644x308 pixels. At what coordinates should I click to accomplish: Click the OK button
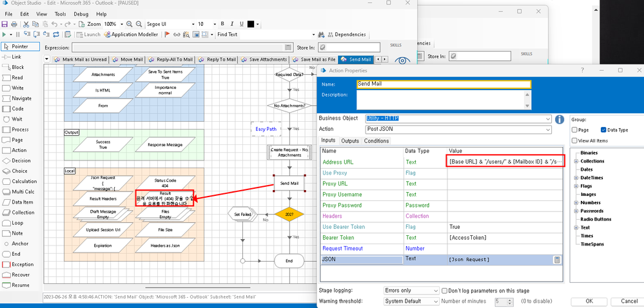589,301
